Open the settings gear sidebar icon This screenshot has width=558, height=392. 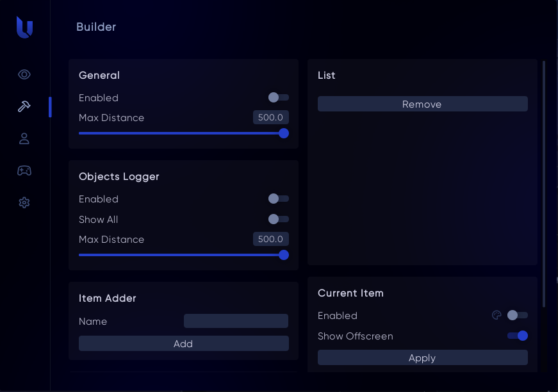[x=24, y=202]
